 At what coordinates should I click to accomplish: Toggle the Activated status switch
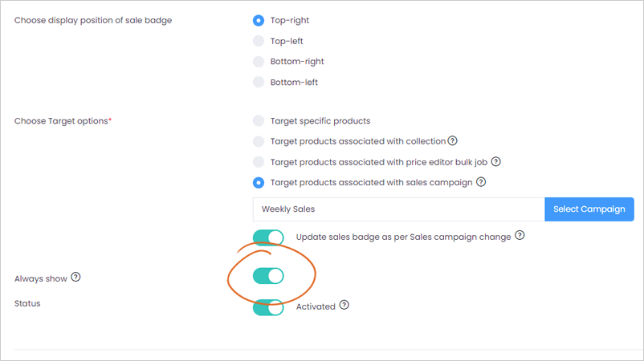point(268,307)
